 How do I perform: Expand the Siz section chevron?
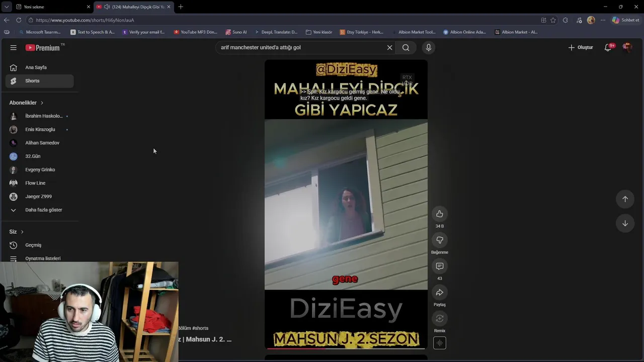pos(22,232)
